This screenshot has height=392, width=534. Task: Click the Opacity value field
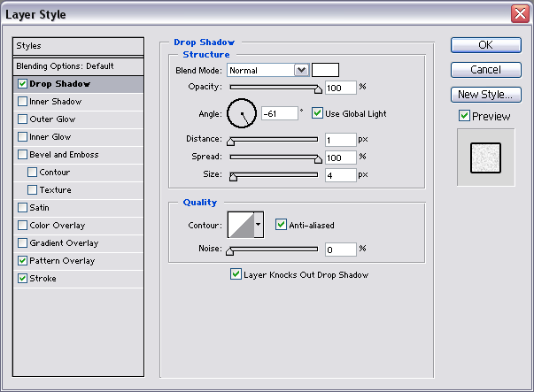(341, 88)
